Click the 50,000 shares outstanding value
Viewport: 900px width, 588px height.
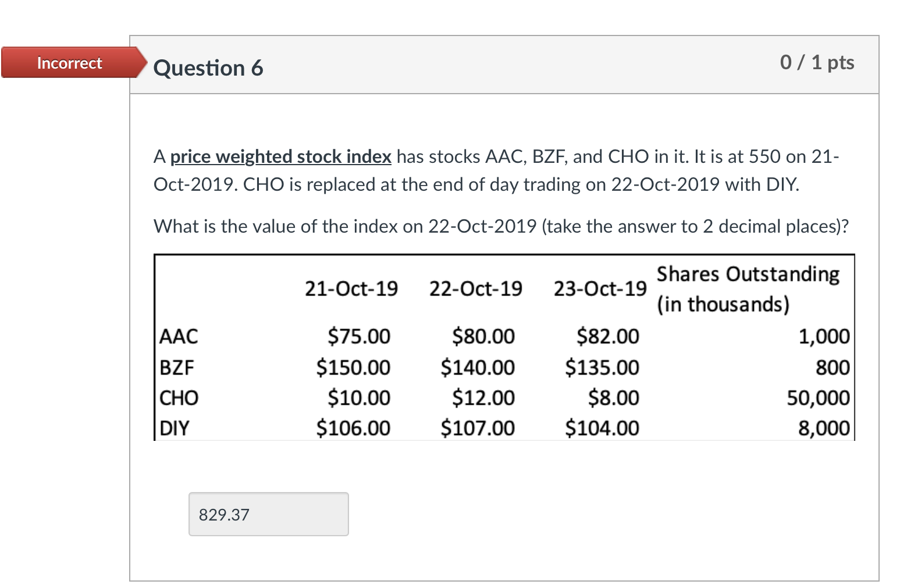coord(824,398)
